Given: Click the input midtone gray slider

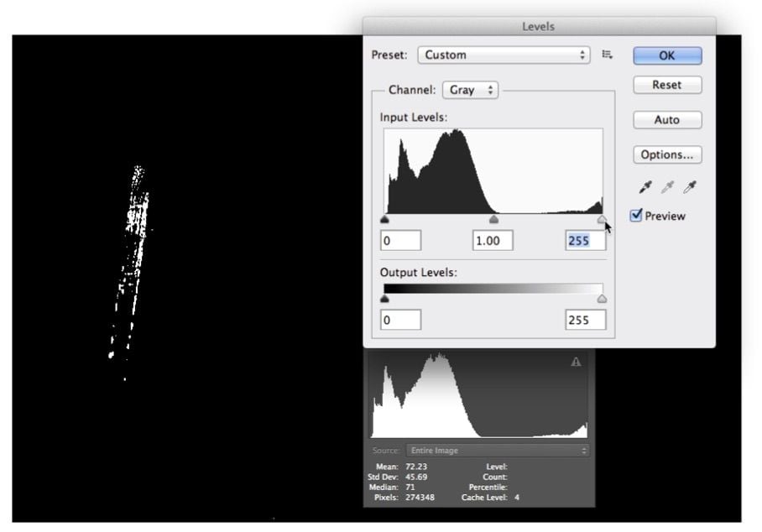Looking at the screenshot, I should click(x=493, y=220).
